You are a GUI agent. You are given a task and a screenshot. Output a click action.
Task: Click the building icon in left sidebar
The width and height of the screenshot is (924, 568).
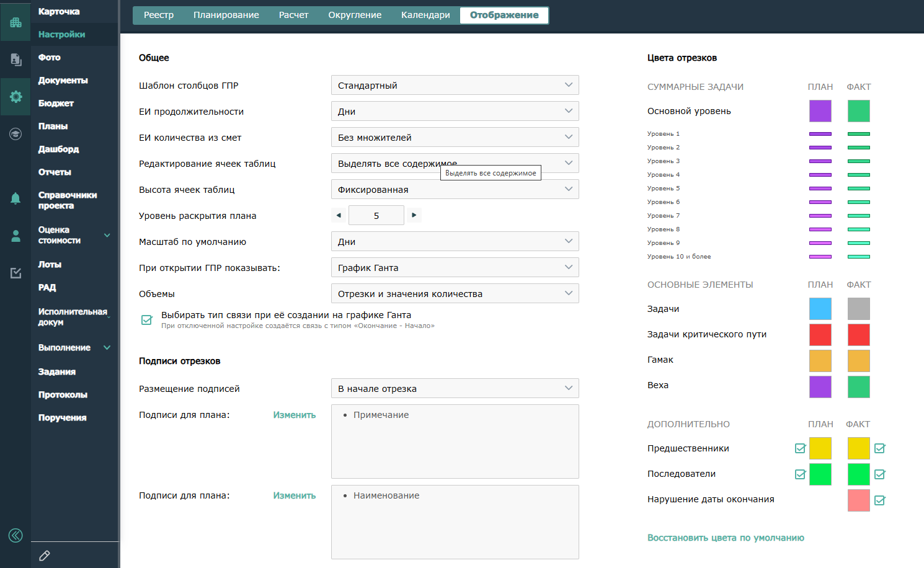pyautogui.click(x=16, y=22)
